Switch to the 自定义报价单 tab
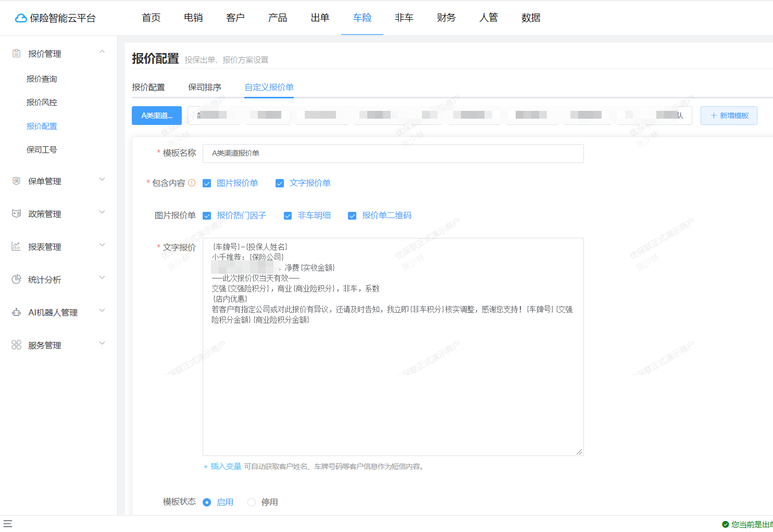Viewport: 773px width, 532px height. (x=269, y=87)
